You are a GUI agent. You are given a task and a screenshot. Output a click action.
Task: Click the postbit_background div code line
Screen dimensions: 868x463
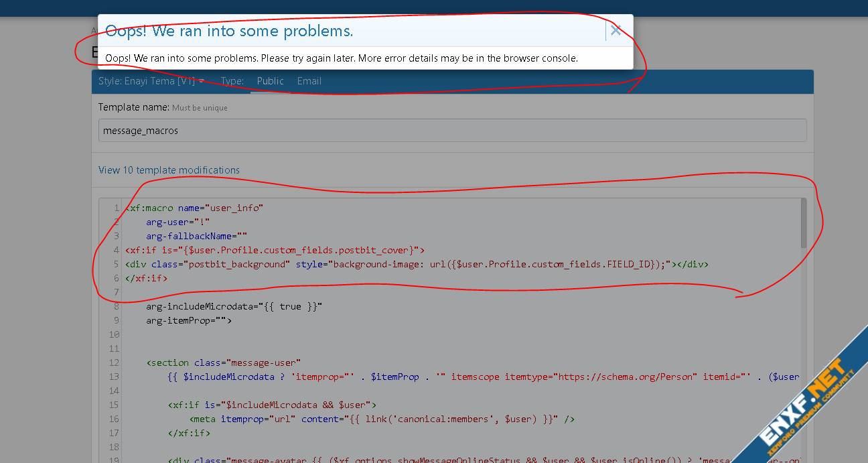(415, 264)
